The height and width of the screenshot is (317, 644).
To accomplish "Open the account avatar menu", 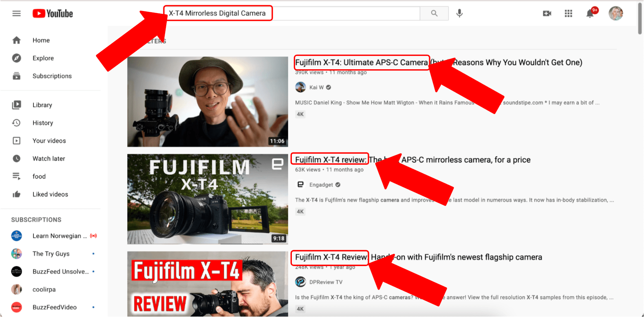I will point(615,13).
